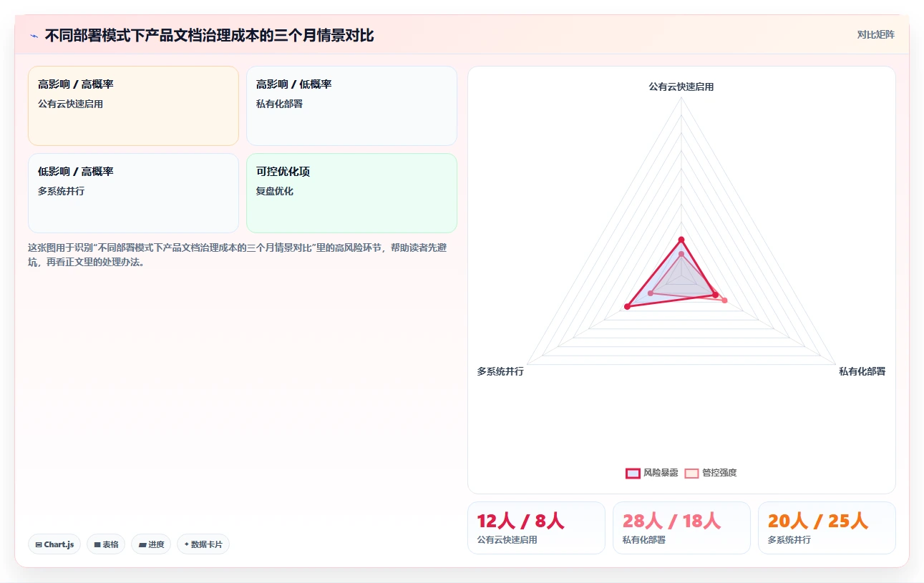Click the 数据卡片 tag chip
This screenshot has height=583, width=924.
203,544
